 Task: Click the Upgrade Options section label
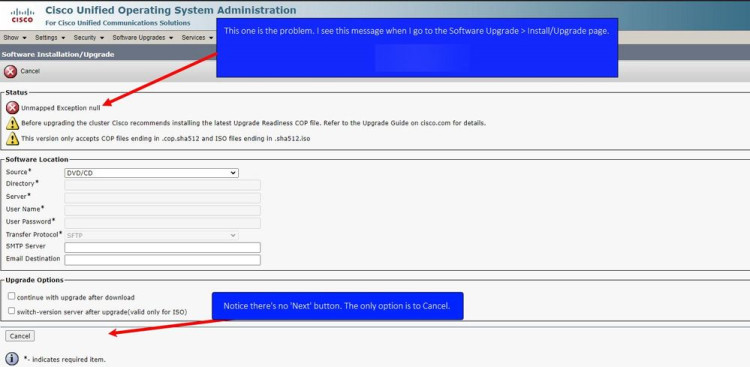pyautogui.click(x=34, y=280)
